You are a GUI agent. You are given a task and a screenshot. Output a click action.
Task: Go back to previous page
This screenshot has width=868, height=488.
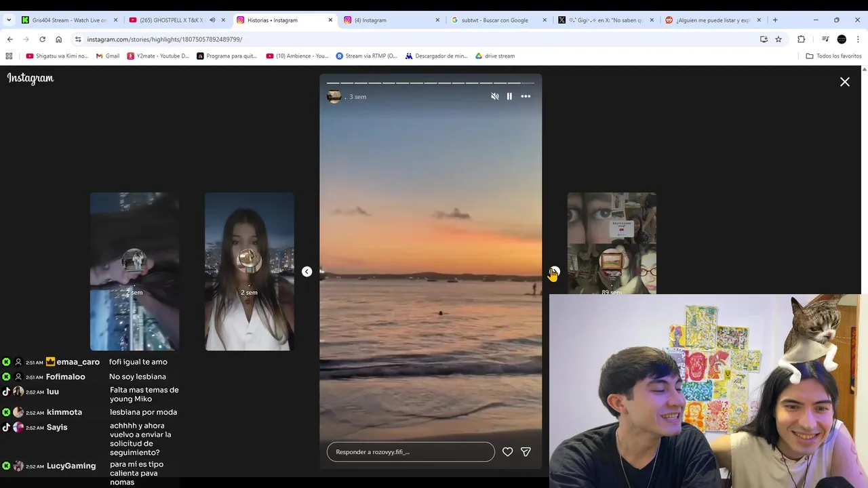9,39
